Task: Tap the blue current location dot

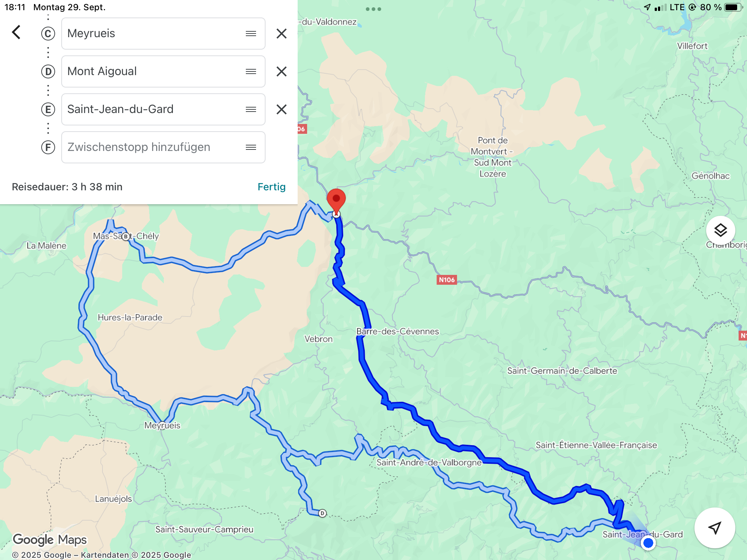Action: [648, 543]
